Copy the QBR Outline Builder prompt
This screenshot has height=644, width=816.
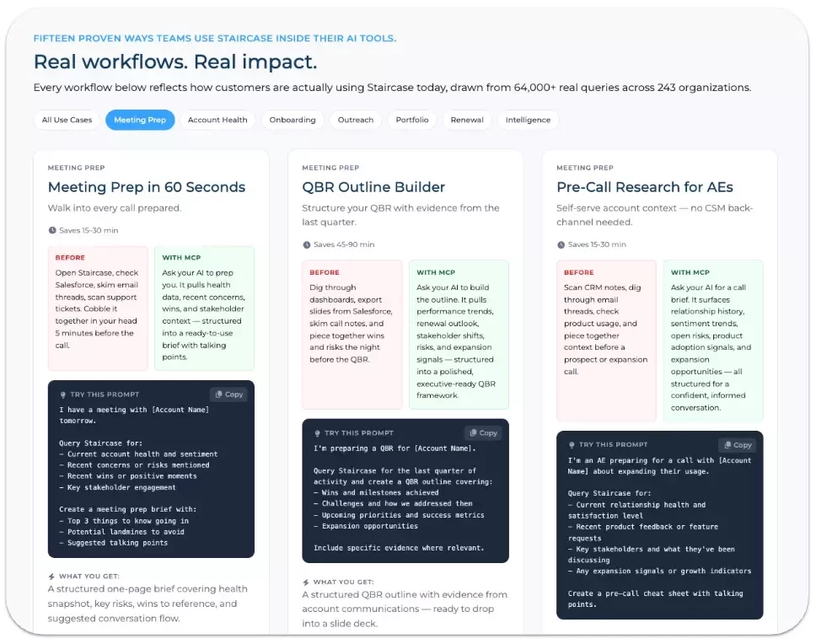click(x=484, y=432)
